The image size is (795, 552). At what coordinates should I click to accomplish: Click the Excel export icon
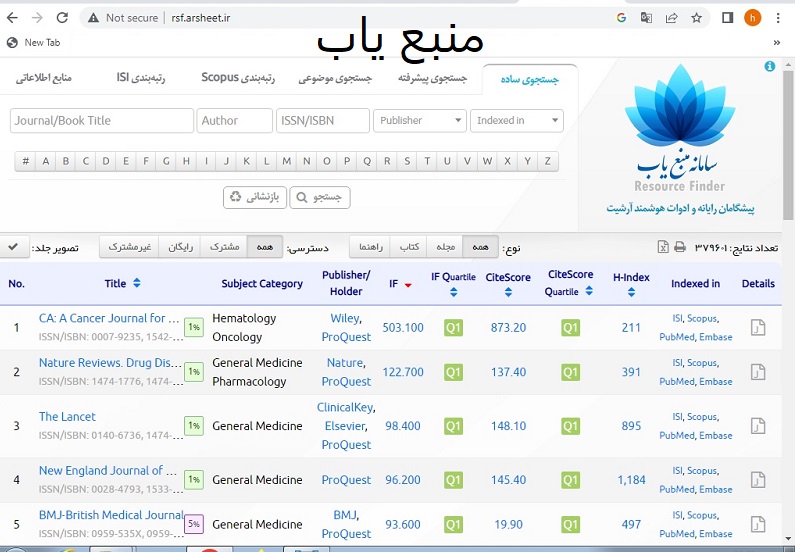pyautogui.click(x=662, y=247)
